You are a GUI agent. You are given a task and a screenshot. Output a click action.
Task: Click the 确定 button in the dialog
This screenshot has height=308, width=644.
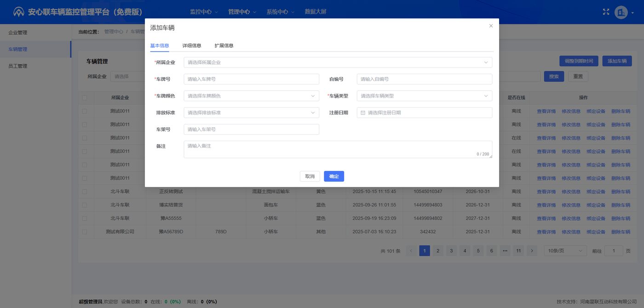[x=334, y=177]
